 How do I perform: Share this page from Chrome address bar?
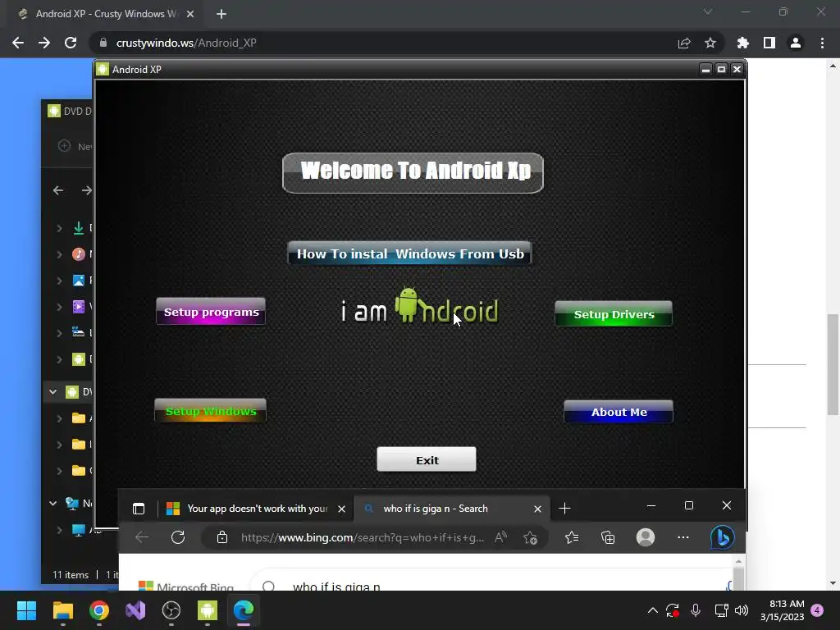click(684, 43)
